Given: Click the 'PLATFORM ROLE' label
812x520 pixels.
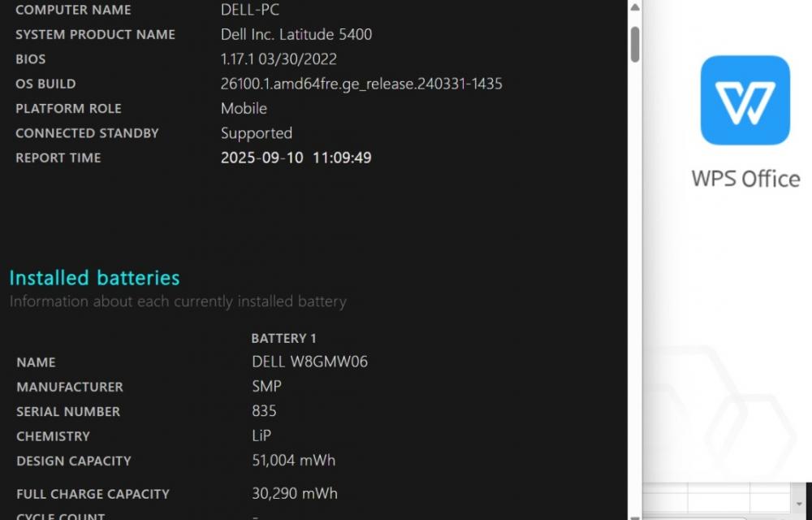Looking at the screenshot, I should [68, 109].
